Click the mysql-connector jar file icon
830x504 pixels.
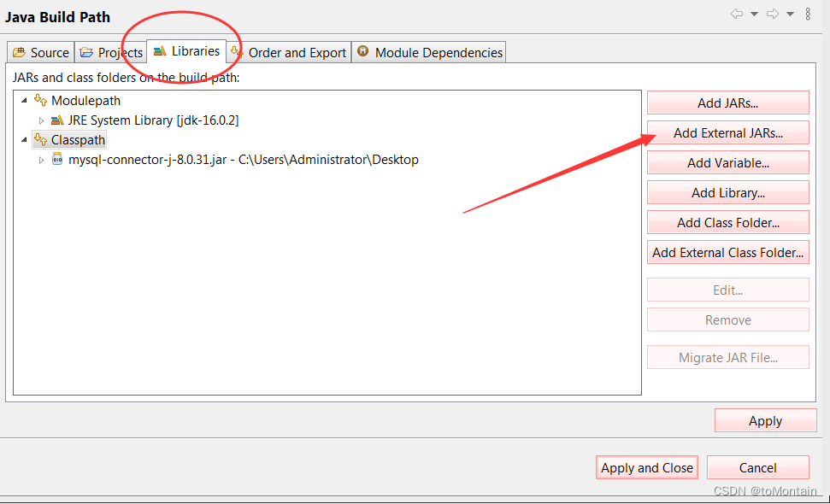57,159
